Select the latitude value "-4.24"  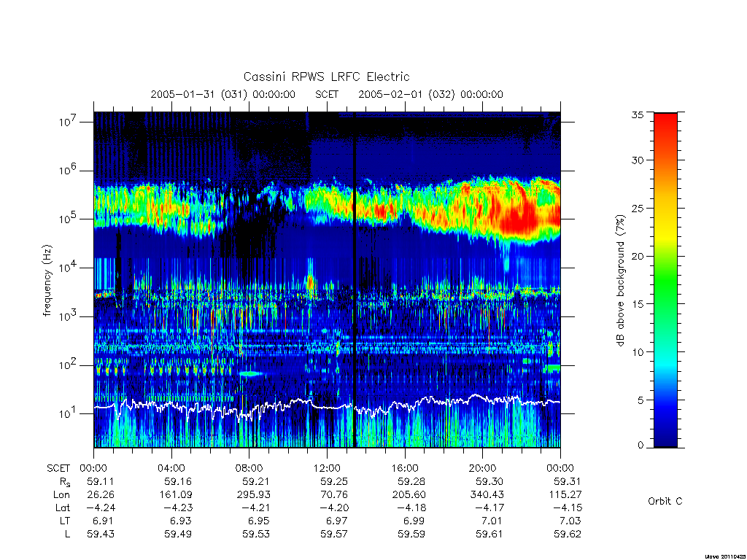[101, 507]
